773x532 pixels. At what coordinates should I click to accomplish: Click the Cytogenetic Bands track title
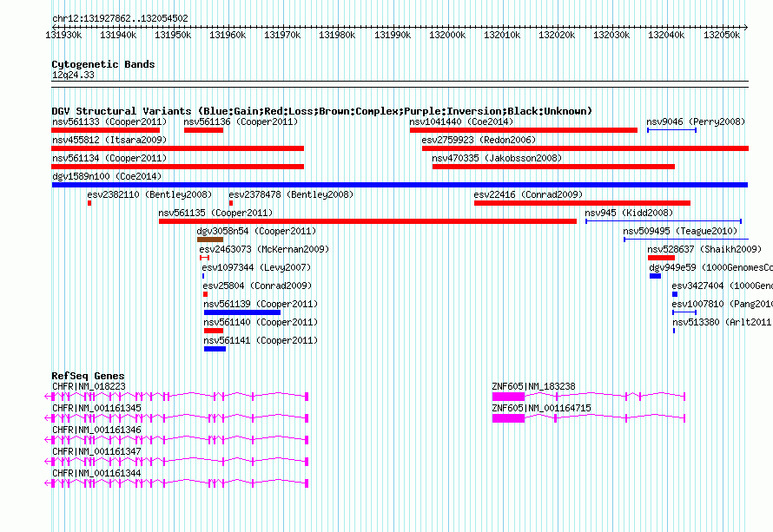pos(103,64)
